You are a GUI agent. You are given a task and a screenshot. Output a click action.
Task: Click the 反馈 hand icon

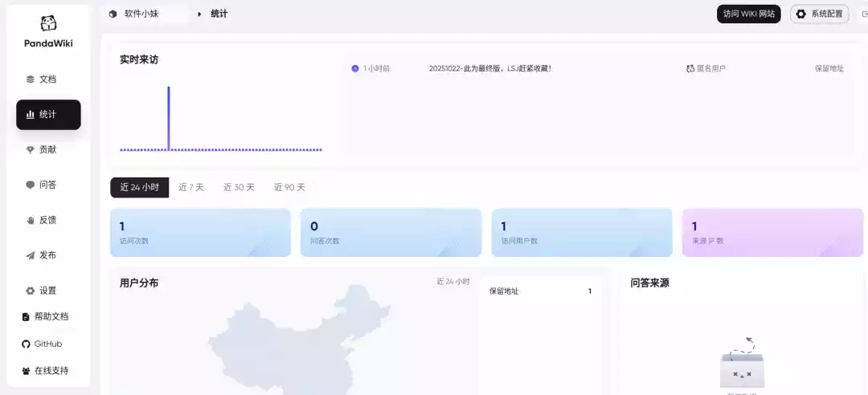pos(31,220)
